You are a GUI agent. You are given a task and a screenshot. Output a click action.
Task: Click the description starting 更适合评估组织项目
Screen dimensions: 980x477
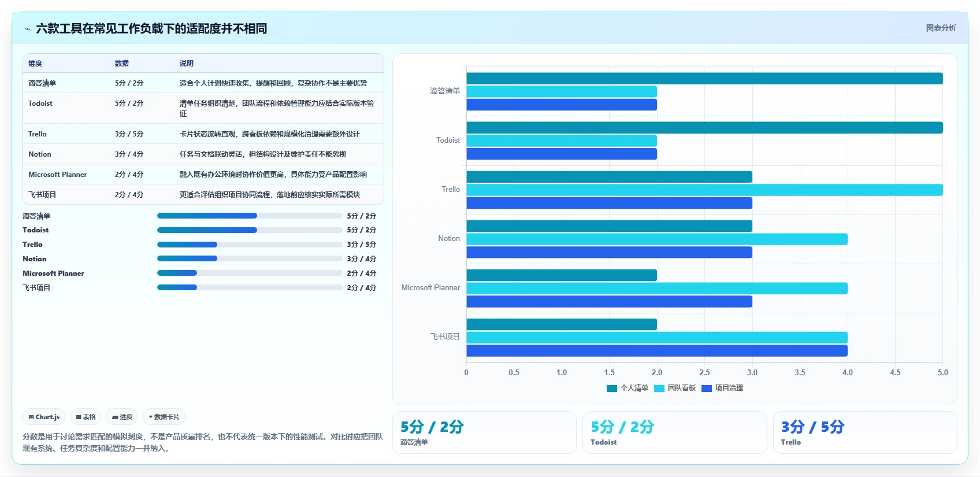270,195
